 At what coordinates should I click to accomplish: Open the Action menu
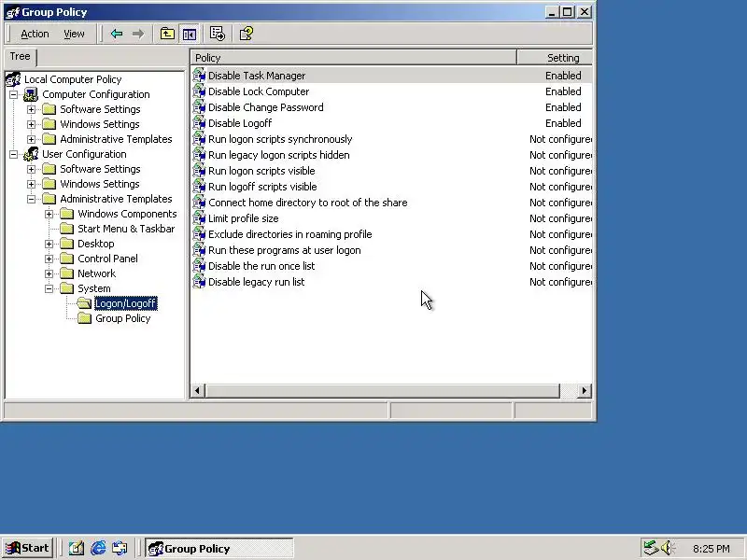click(35, 34)
